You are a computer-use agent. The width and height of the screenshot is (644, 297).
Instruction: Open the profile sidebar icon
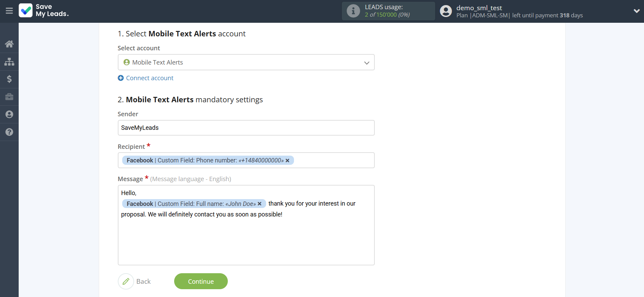(x=9, y=115)
